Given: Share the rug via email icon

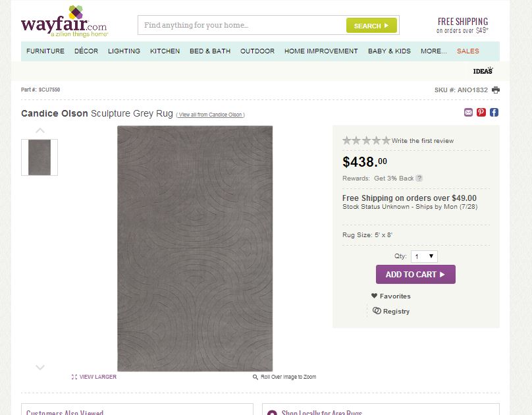Looking at the screenshot, I should tap(468, 113).
